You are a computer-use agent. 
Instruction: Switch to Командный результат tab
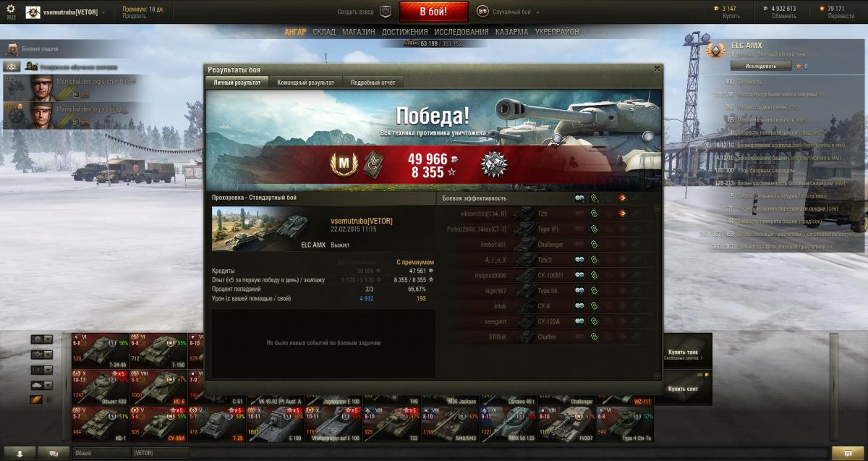pos(305,83)
